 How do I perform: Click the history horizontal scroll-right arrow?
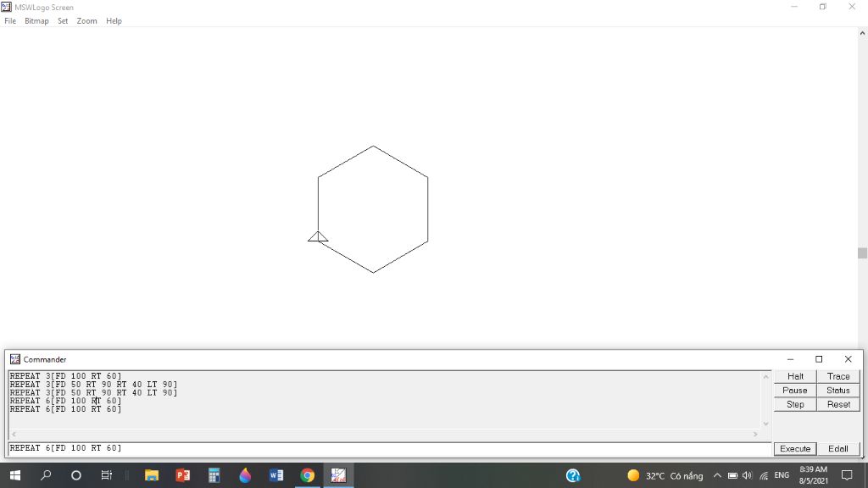(x=755, y=435)
